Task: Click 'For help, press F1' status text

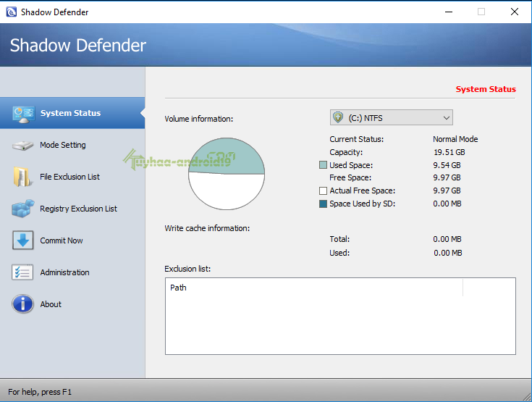Action: [40, 392]
